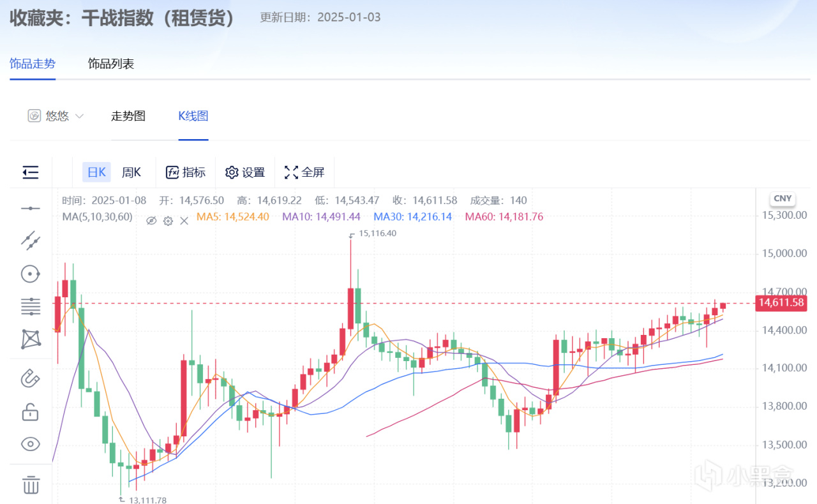Select the parallel lines drawing tool
817x504 pixels.
31,307
